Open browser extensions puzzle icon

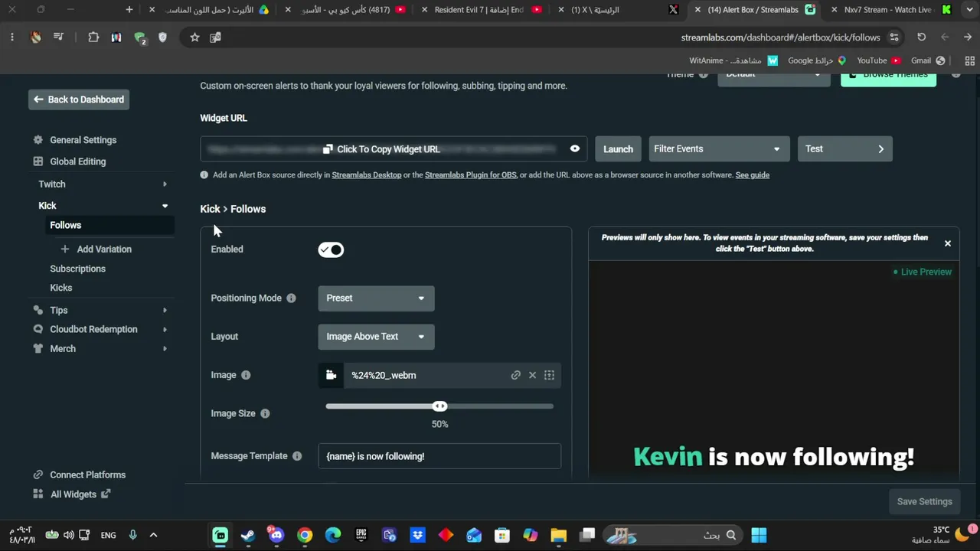(93, 37)
